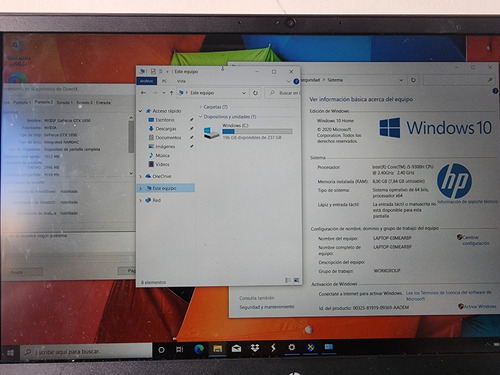Open Información de soporte técnico link
Image resolution: width=500 pixels, height=375 pixels.
pos(467,202)
